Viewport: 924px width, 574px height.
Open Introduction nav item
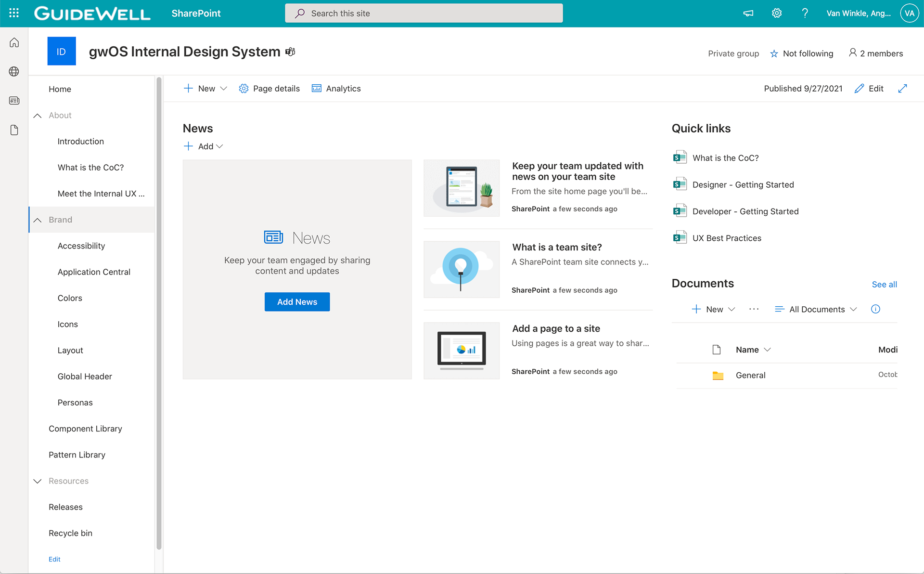pos(81,141)
